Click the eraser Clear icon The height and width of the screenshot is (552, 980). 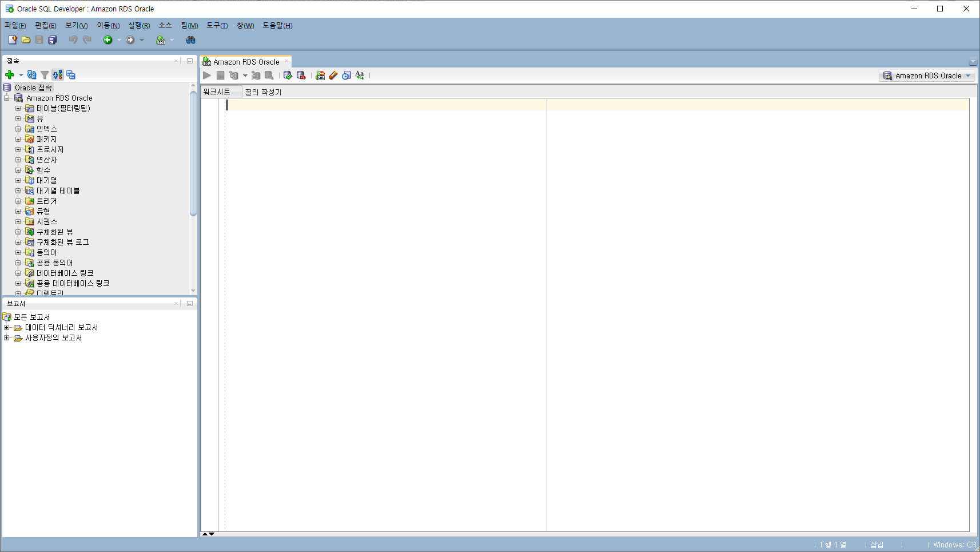333,76
